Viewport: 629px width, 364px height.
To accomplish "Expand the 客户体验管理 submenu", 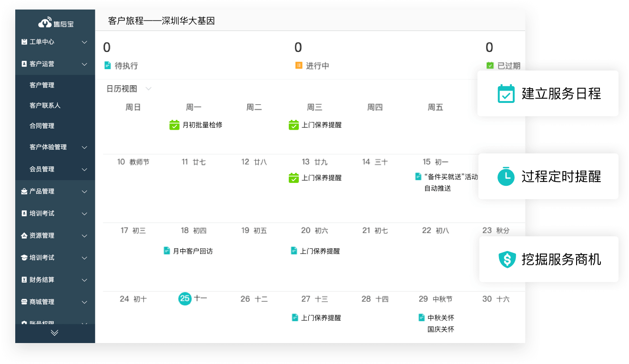I will (x=84, y=147).
